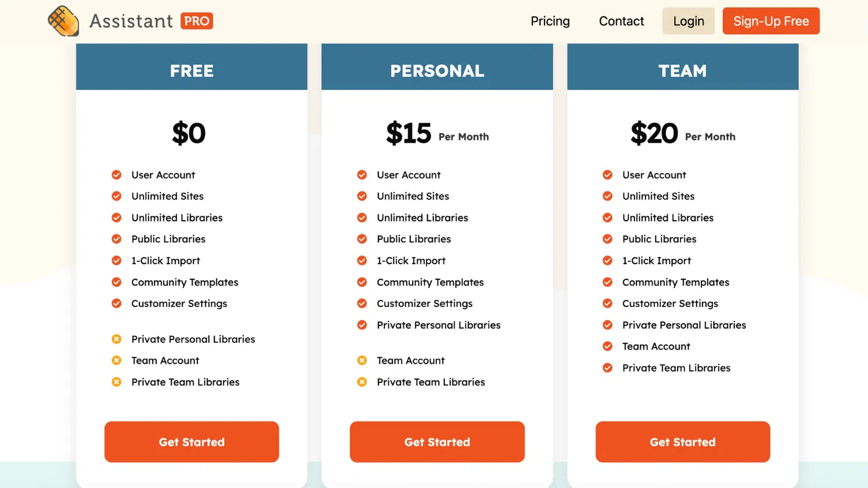The width and height of the screenshot is (868, 488).
Task: Open the Pricing menu item
Action: coord(550,21)
